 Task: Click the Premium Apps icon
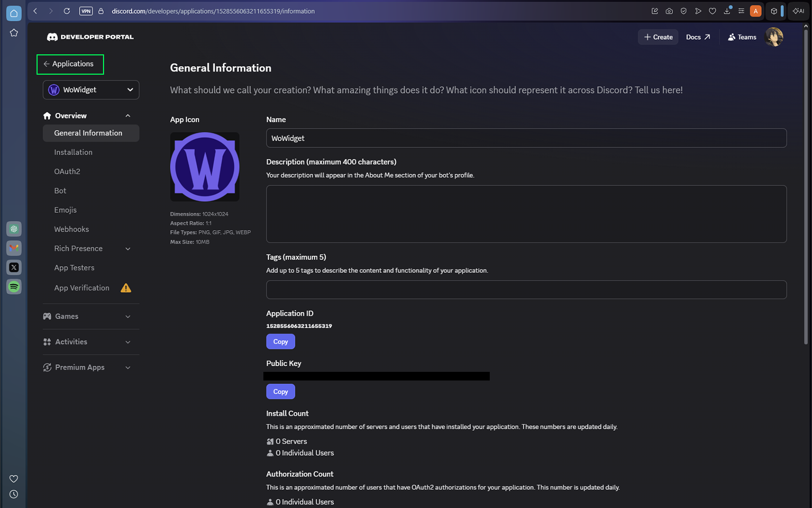coord(47,367)
